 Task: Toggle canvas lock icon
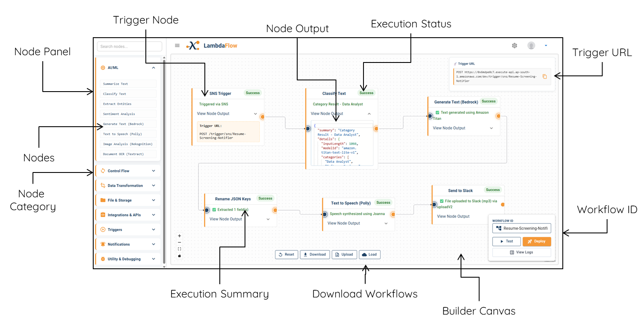click(x=179, y=256)
